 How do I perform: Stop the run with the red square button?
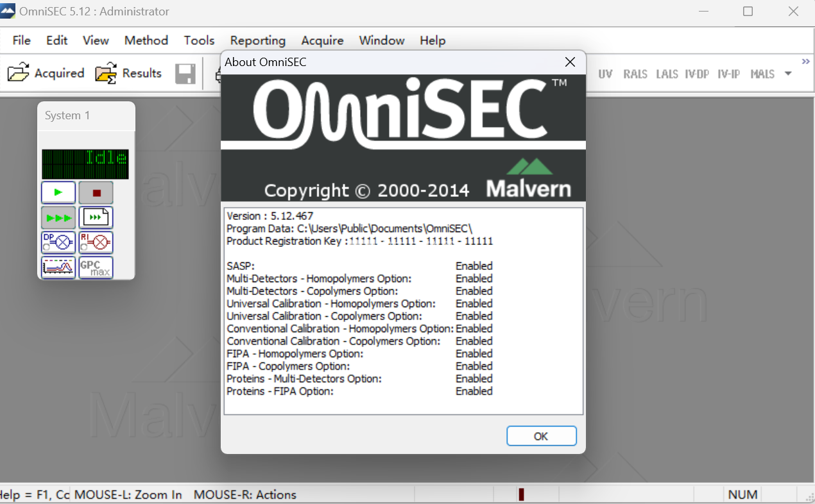[96, 192]
